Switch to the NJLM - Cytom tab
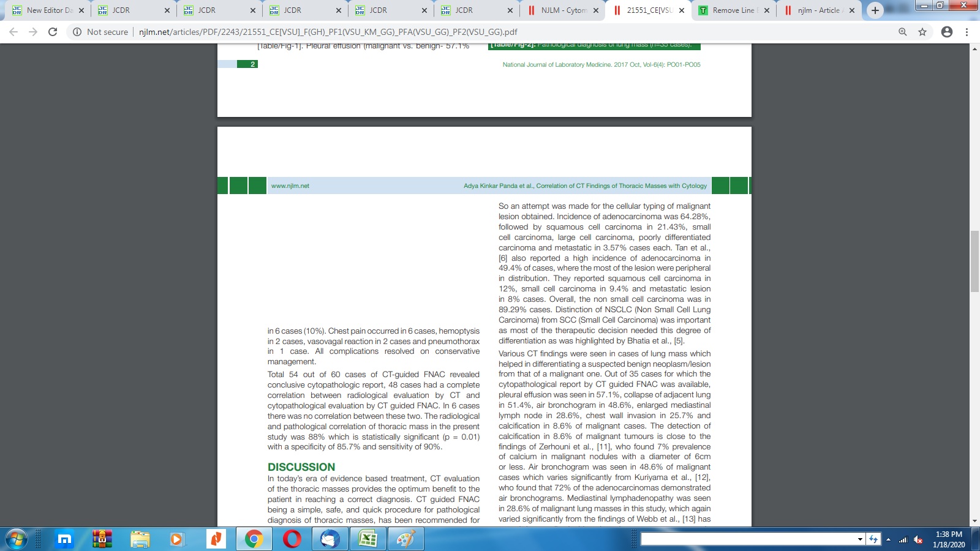The height and width of the screenshot is (551, 980). tap(562, 10)
